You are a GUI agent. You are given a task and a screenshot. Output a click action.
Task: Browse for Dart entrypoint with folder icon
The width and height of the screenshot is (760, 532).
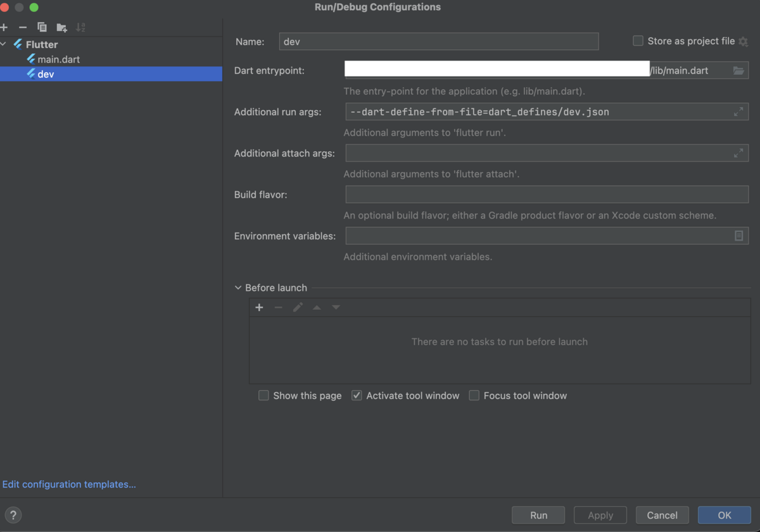(738, 70)
